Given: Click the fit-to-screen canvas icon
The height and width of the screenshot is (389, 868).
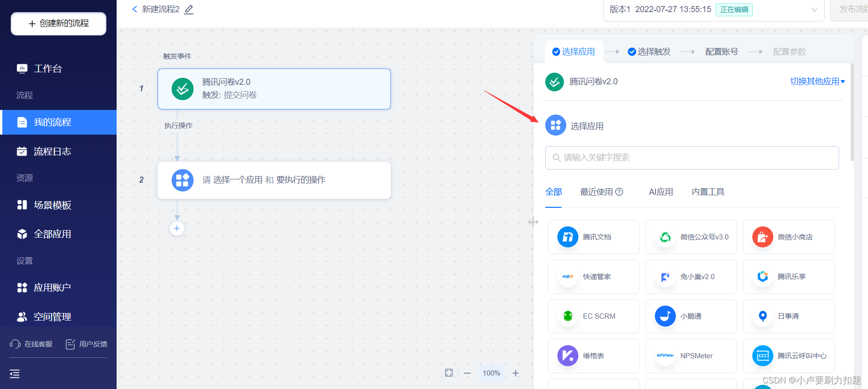Looking at the screenshot, I should 449,373.
